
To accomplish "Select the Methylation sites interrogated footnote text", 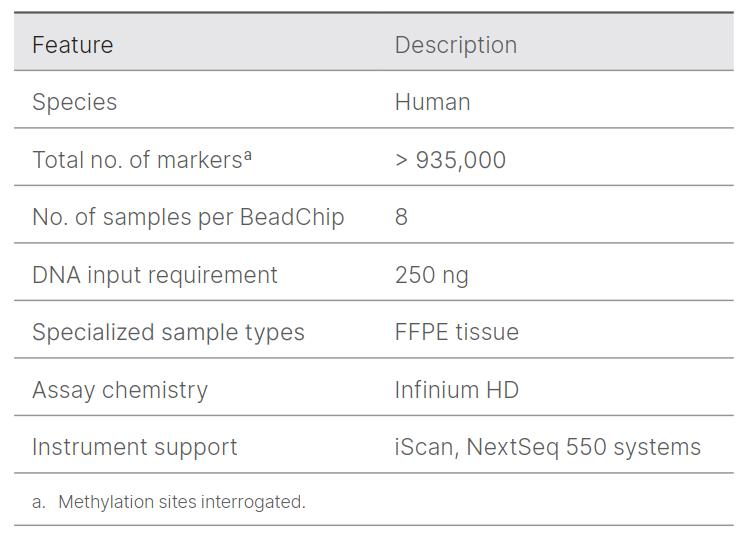I will [182, 502].
